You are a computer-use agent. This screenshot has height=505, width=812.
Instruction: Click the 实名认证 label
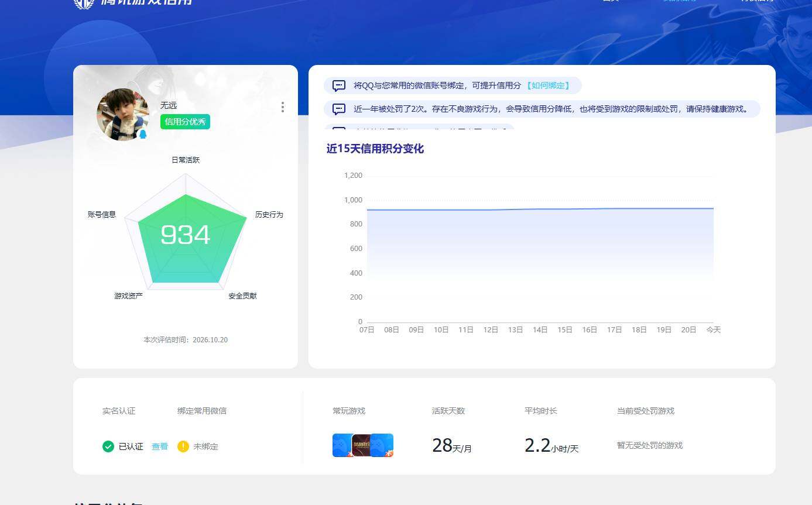(119, 411)
